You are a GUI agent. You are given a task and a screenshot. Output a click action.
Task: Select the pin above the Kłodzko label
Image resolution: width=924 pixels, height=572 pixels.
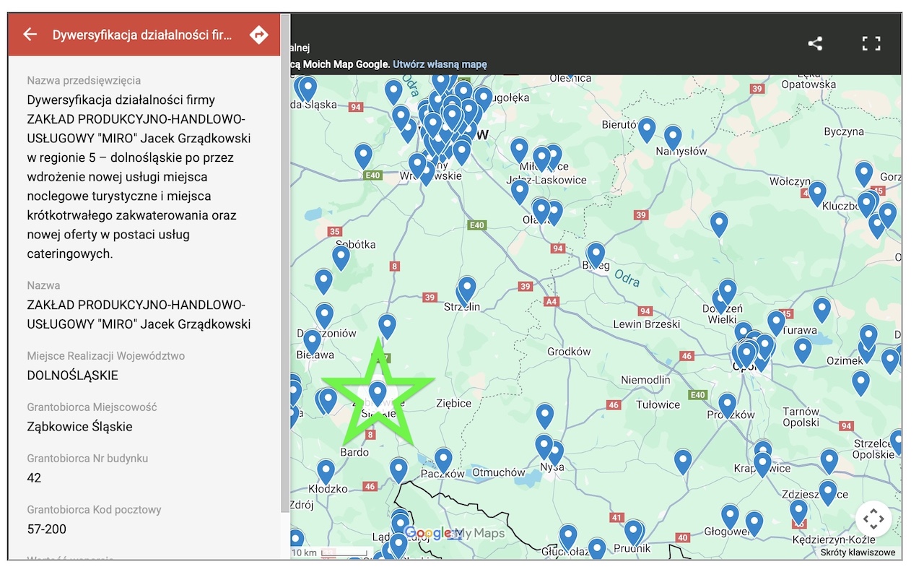point(326,472)
